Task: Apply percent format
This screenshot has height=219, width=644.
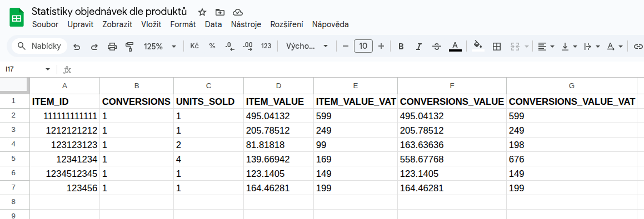Action: (212, 46)
